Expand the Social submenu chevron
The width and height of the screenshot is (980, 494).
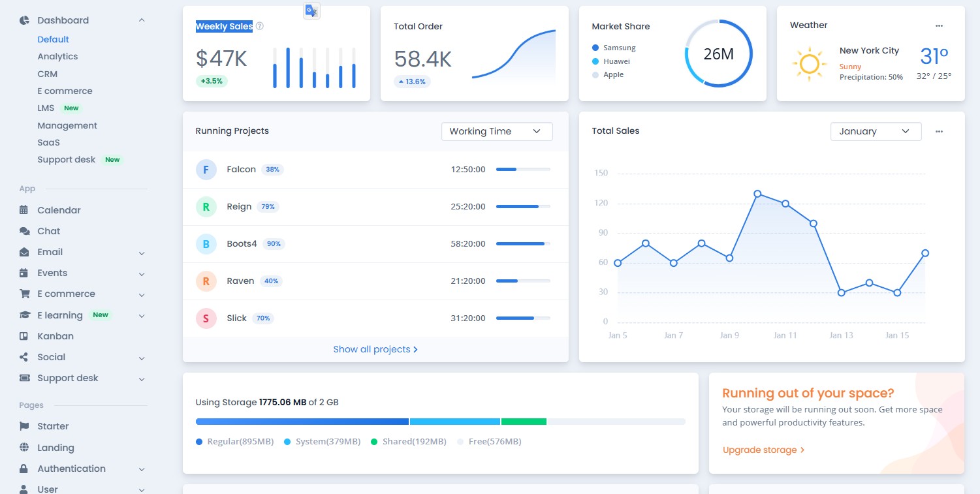[x=142, y=358]
